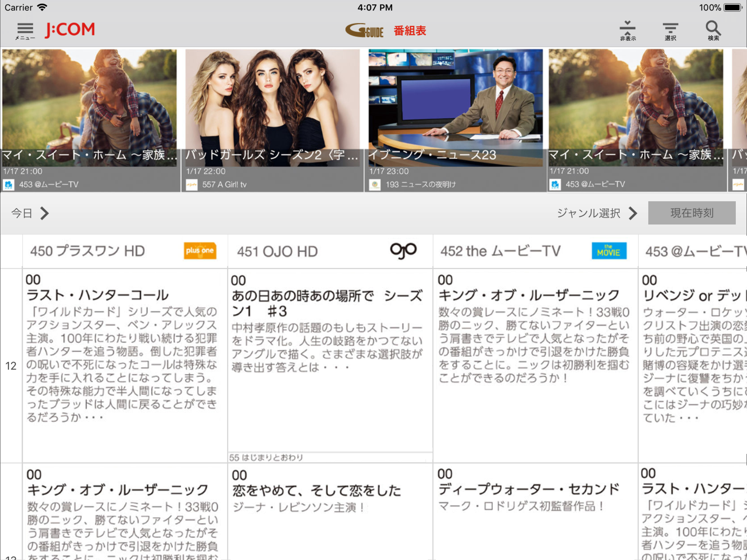Click the J:COM logo
The image size is (747, 560).
point(70,30)
